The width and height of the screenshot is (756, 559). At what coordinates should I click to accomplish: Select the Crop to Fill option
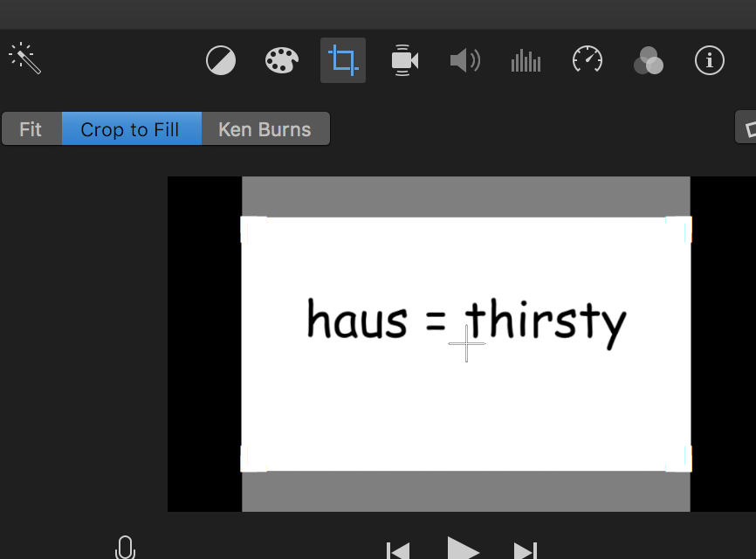131,129
